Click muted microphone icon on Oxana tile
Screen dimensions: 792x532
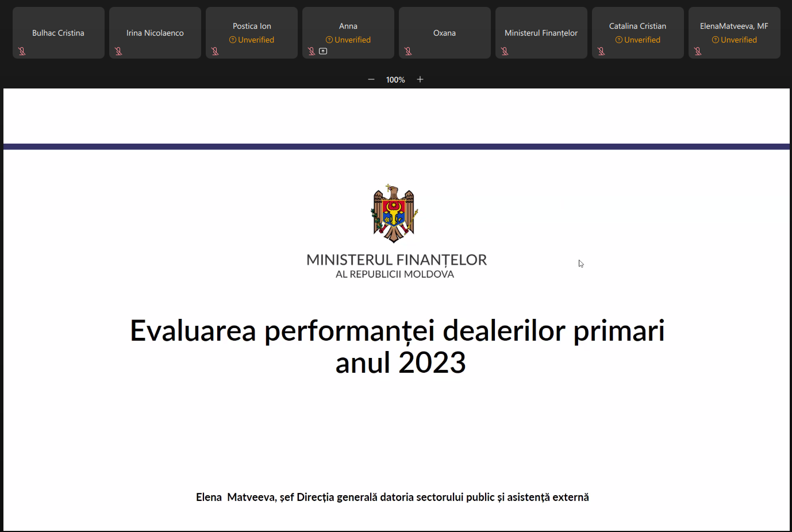point(408,51)
